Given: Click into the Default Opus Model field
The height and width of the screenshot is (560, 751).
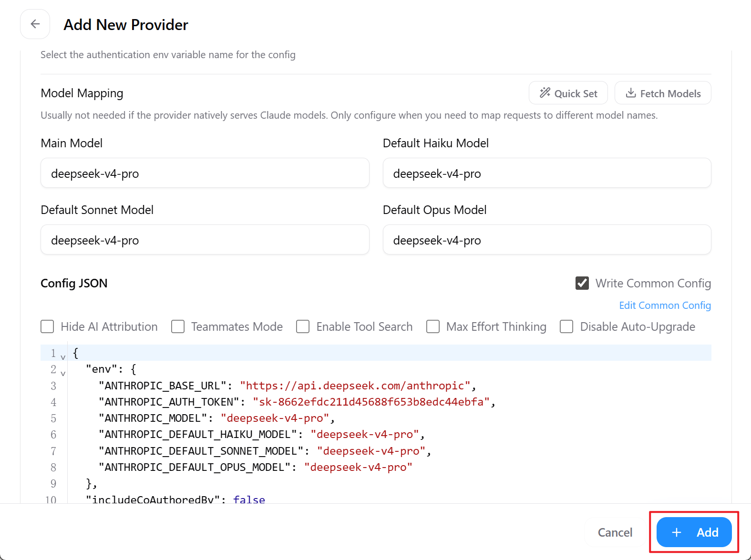Looking at the screenshot, I should (x=547, y=240).
